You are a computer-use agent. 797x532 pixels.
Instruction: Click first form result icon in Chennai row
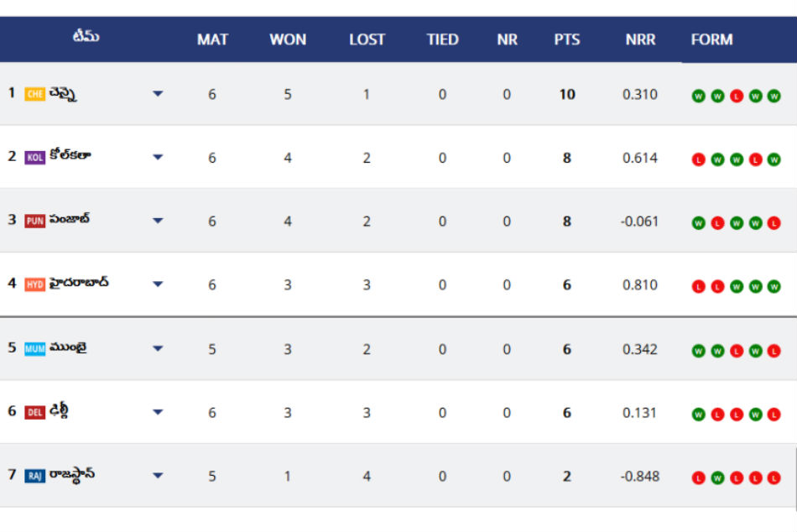pos(698,96)
